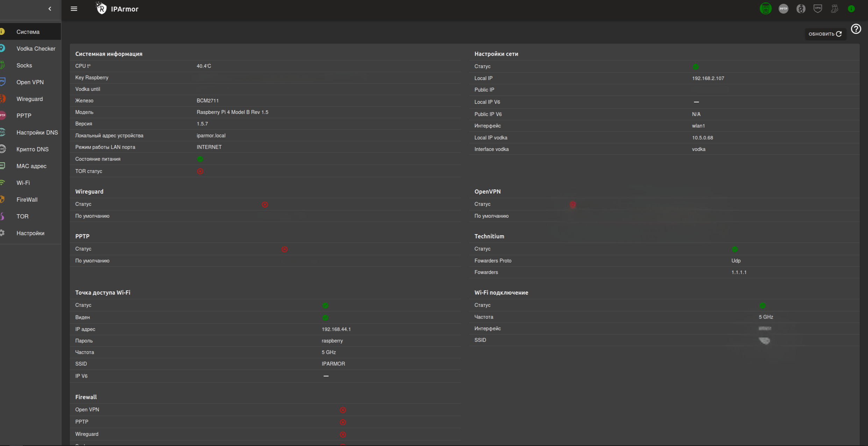Click the ОБНОВИТЬ refresh button

point(825,34)
